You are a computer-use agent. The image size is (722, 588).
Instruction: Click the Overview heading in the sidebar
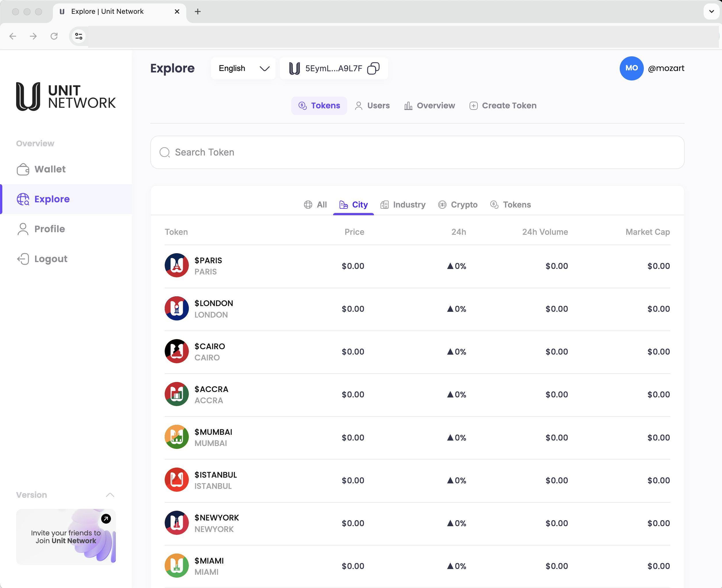tap(35, 144)
